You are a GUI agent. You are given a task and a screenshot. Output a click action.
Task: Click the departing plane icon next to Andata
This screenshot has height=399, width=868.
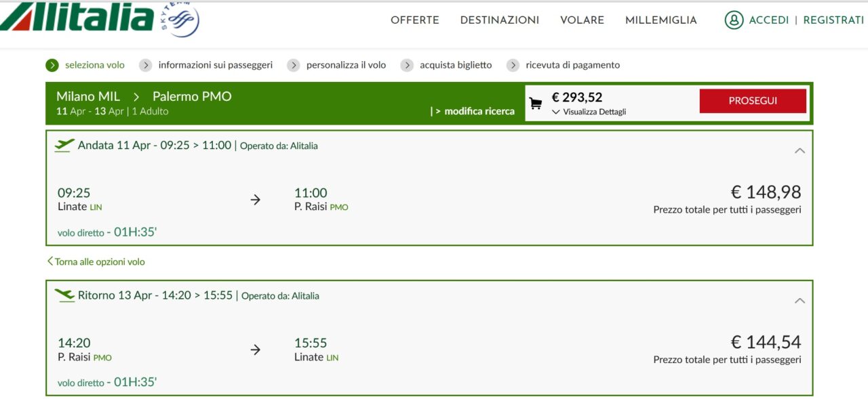pyautogui.click(x=64, y=146)
